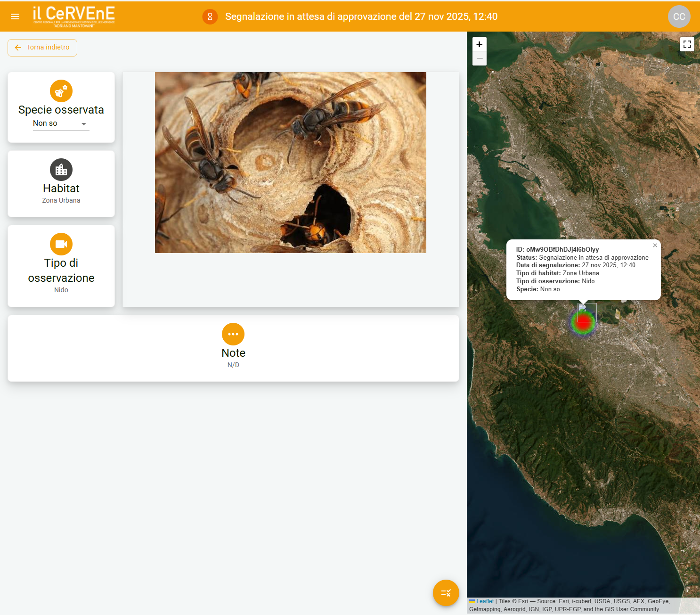Click the Specie osservata hornet icon
Viewport: 700px width, 615px height.
tap(61, 91)
